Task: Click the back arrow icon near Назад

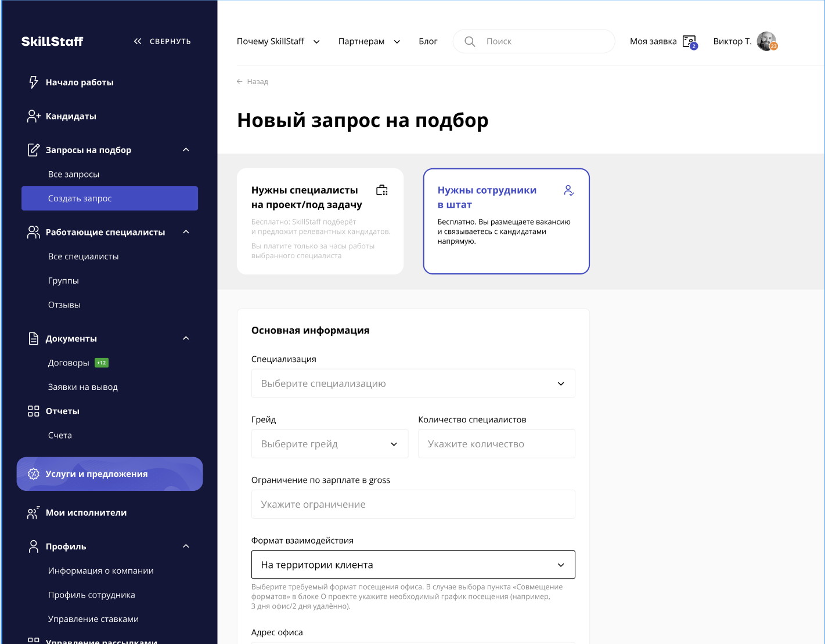Action: (x=239, y=82)
